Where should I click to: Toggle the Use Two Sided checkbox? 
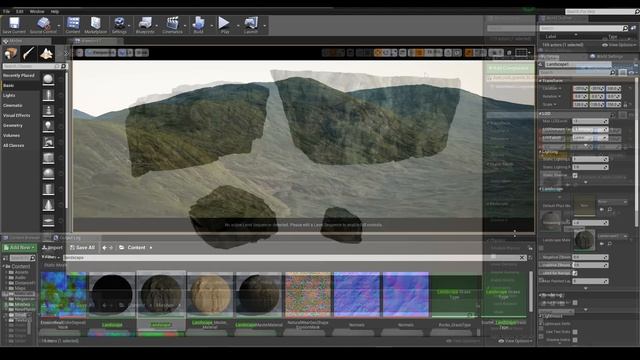click(x=575, y=332)
